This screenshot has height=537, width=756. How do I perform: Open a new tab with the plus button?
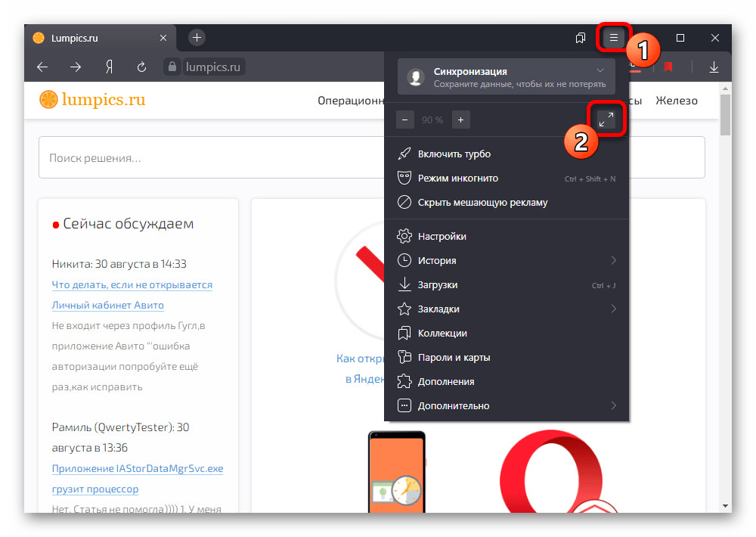coord(197,37)
